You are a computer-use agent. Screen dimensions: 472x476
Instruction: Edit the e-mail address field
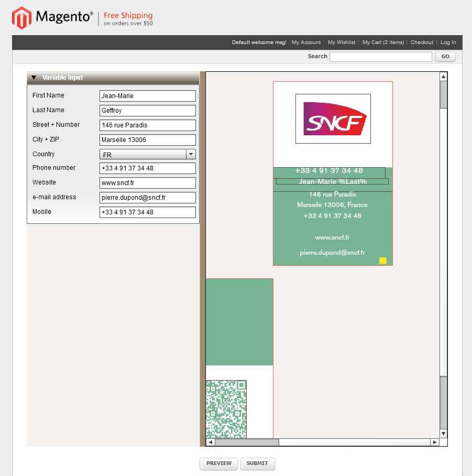[147, 198]
